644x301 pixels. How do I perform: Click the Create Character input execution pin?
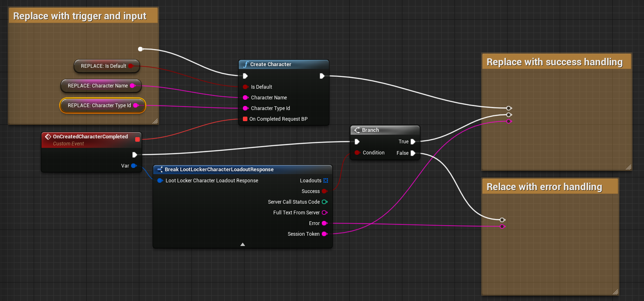point(245,76)
